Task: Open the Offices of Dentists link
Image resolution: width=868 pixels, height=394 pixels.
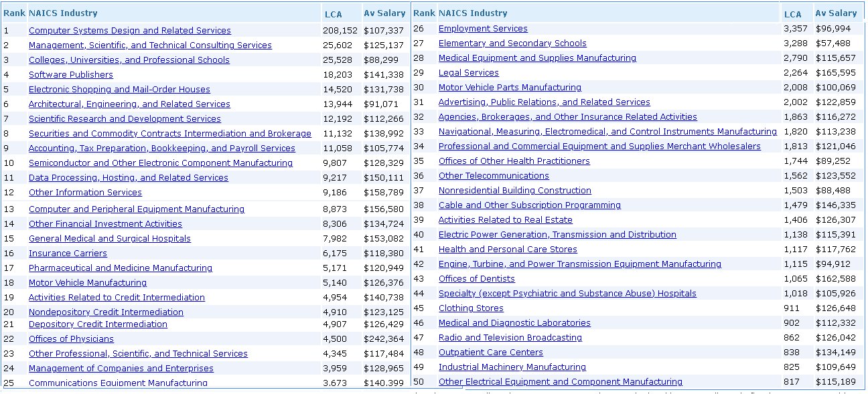Action: (x=476, y=279)
